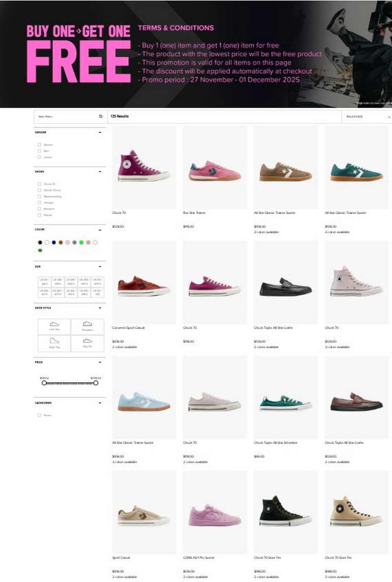
Task: Collapse the Size filter section
Action: (100, 266)
